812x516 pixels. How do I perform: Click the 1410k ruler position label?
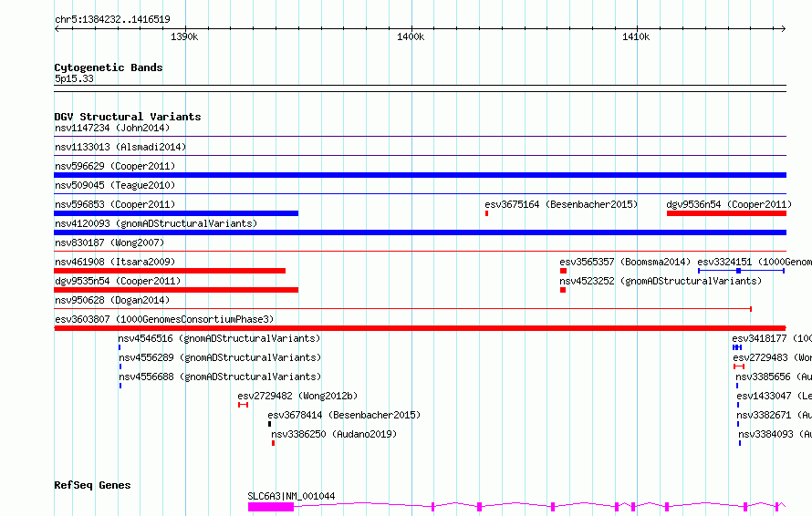coord(636,36)
